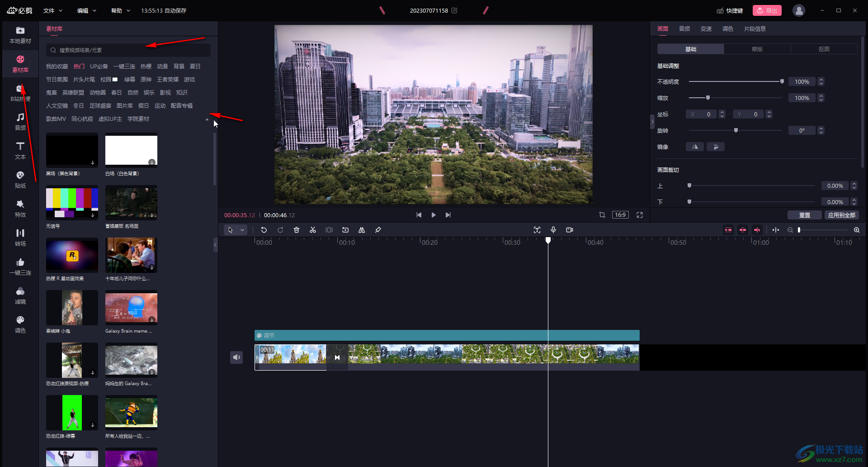Play the video preview
This screenshot has width=868, height=467.
[434, 215]
